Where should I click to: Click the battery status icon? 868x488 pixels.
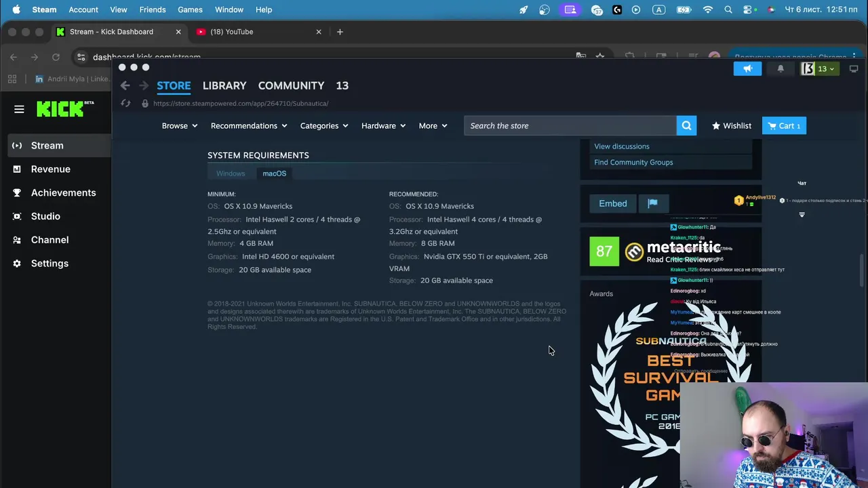[x=684, y=9]
